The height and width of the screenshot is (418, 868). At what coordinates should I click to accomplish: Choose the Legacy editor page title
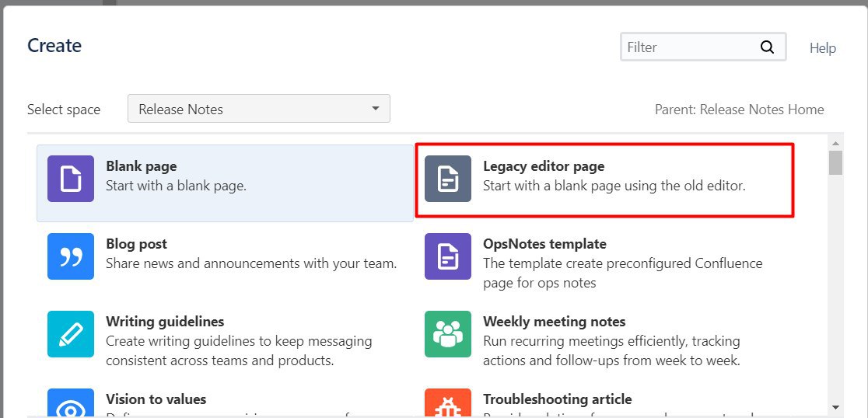pyautogui.click(x=543, y=166)
